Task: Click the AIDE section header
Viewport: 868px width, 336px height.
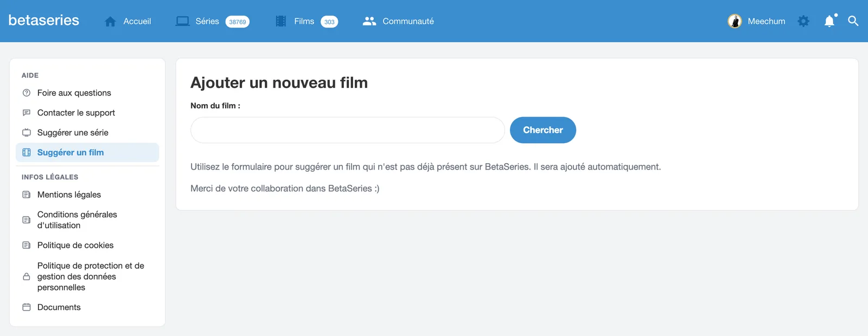Action: [x=30, y=75]
